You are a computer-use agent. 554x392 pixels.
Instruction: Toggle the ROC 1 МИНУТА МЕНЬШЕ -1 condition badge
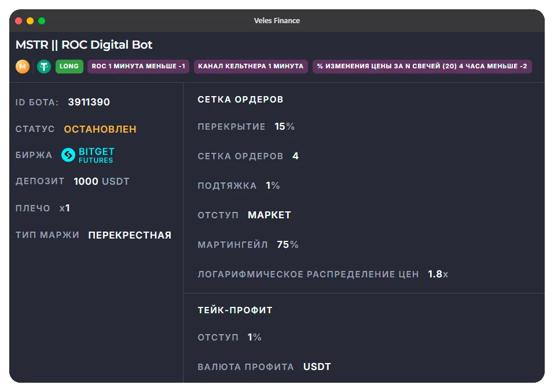pos(138,67)
